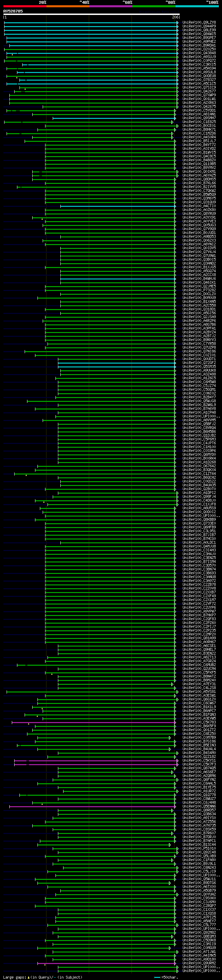Click the UniRef100_C0MGU9 hit label

click(199, 948)
